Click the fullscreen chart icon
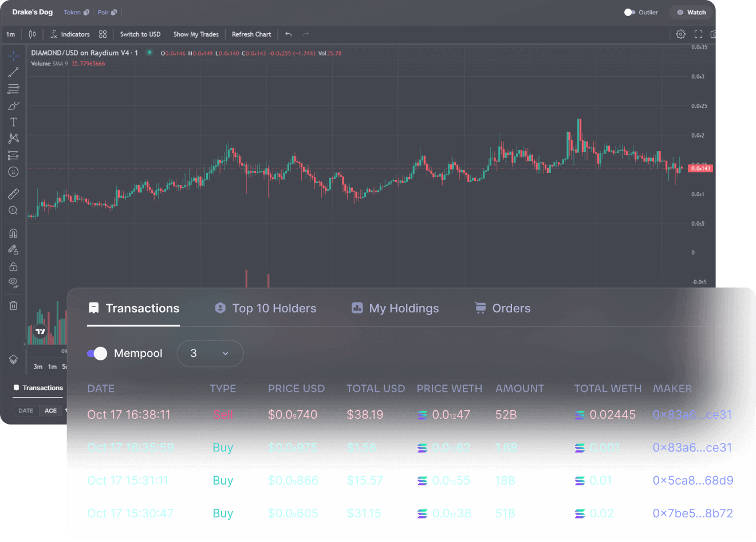 click(698, 34)
